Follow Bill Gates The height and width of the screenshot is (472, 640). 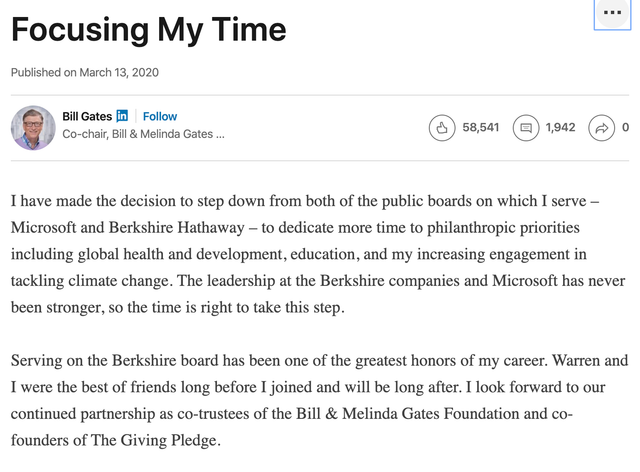tap(160, 117)
